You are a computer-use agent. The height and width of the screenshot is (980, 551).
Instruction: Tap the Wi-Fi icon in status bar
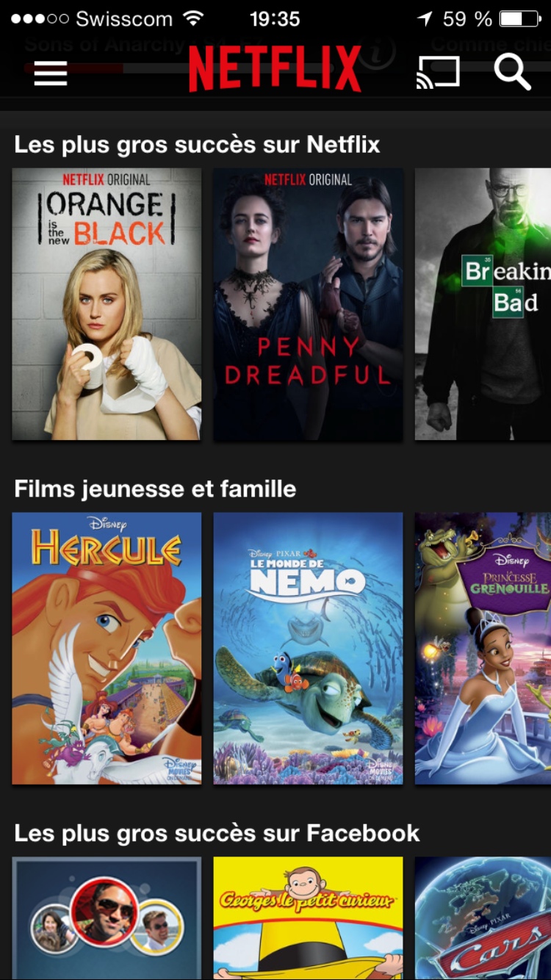coord(194,18)
